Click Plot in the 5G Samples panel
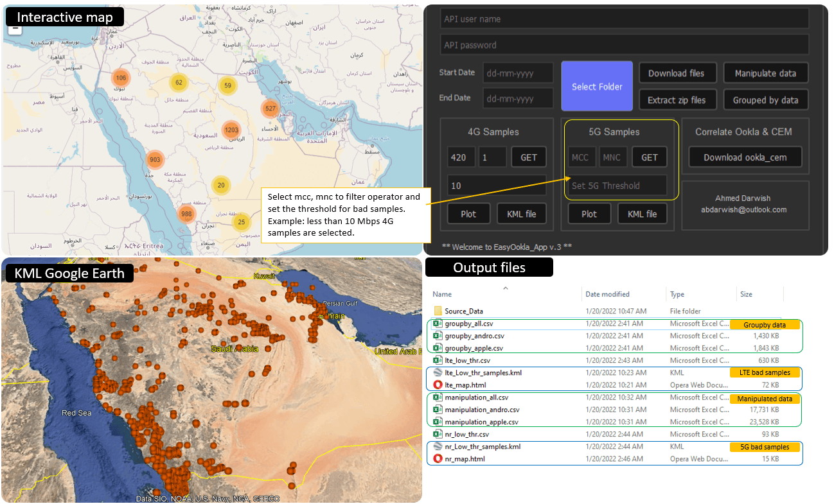834x504 pixels. pyautogui.click(x=589, y=213)
